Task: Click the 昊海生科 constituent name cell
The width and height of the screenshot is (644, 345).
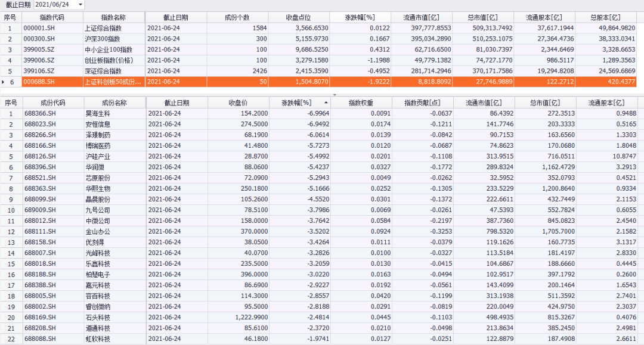Action: click(x=98, y=113)
